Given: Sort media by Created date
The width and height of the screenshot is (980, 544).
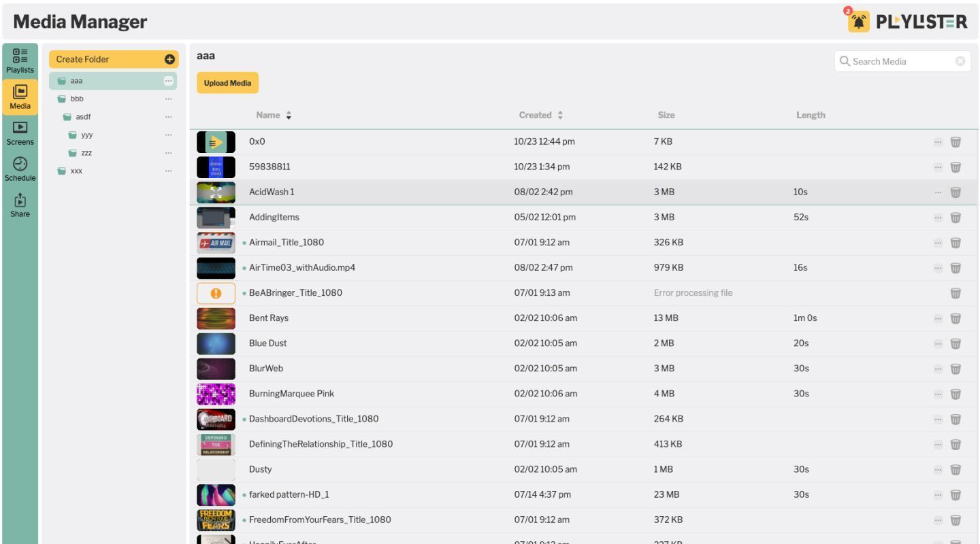Looking at the screenshot, I should coord(559,115).
